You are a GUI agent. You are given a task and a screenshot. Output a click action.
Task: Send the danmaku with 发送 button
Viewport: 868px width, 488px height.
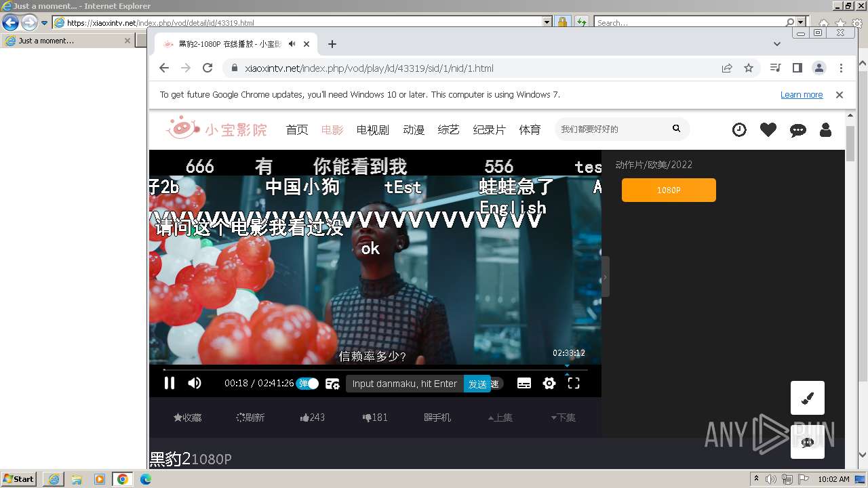click(x=477, y=384)
